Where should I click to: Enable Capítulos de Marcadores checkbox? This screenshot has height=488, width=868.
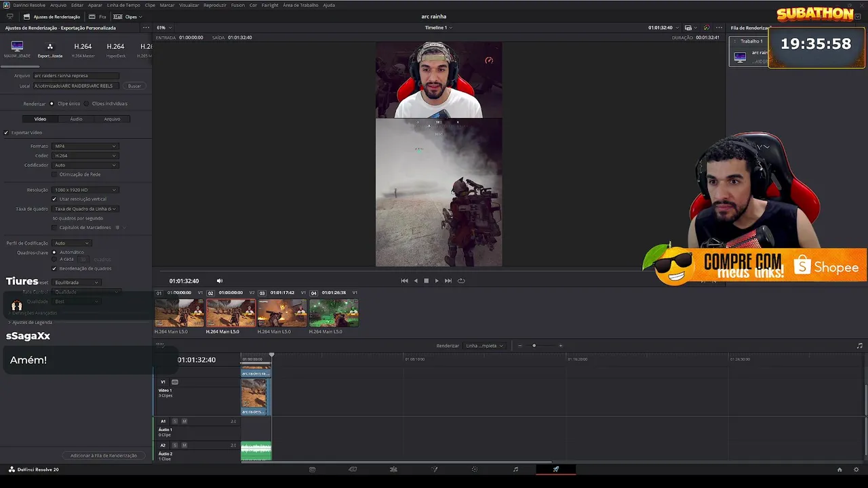pos(54,228)
